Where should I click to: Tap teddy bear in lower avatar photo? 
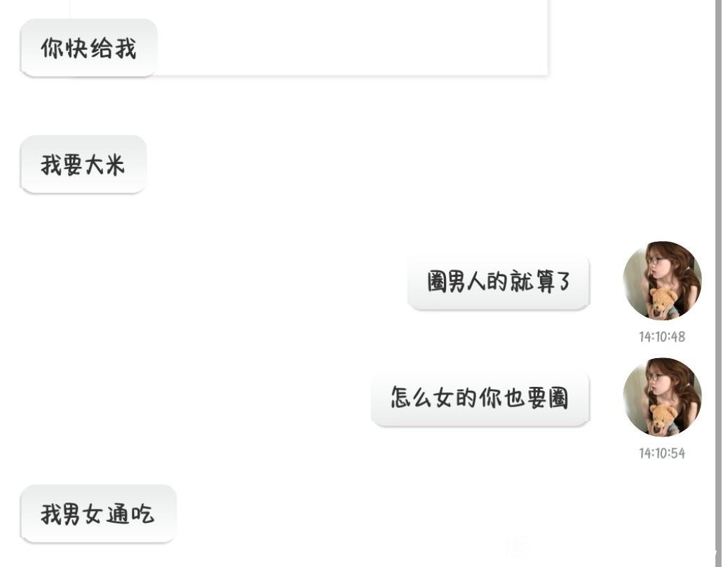[663, 419]
